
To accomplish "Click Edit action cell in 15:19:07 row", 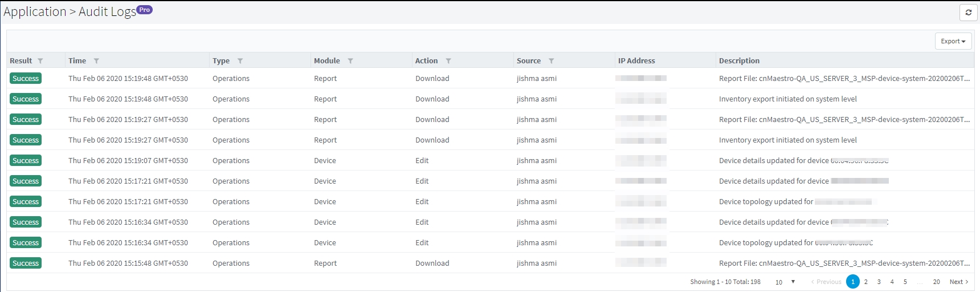I will click(x=422, y=161).
